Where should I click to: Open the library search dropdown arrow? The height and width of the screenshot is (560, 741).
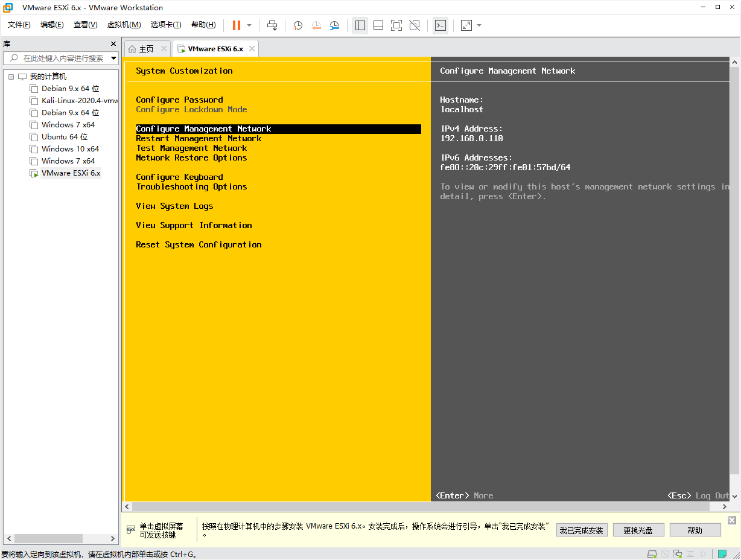point(114,58)
